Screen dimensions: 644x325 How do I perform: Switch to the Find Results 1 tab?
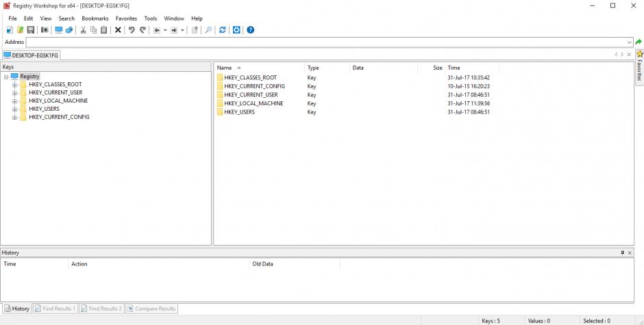[x=55, y=309]
